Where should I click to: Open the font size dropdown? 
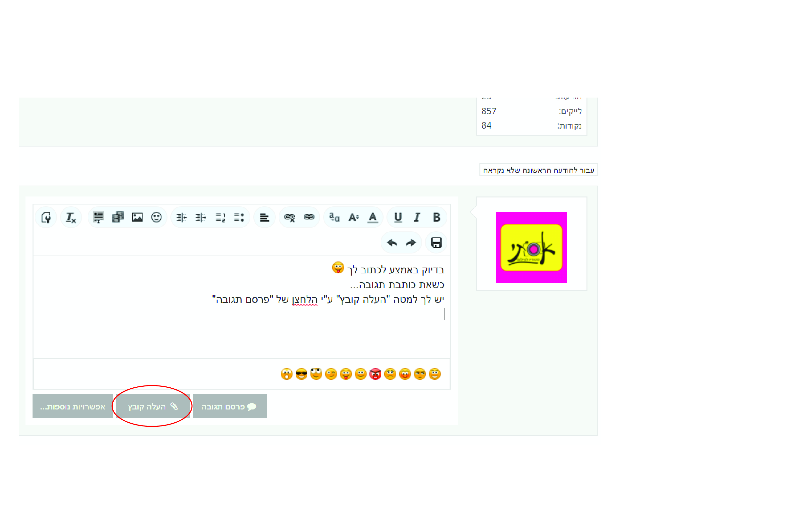(x=353, y=217)
